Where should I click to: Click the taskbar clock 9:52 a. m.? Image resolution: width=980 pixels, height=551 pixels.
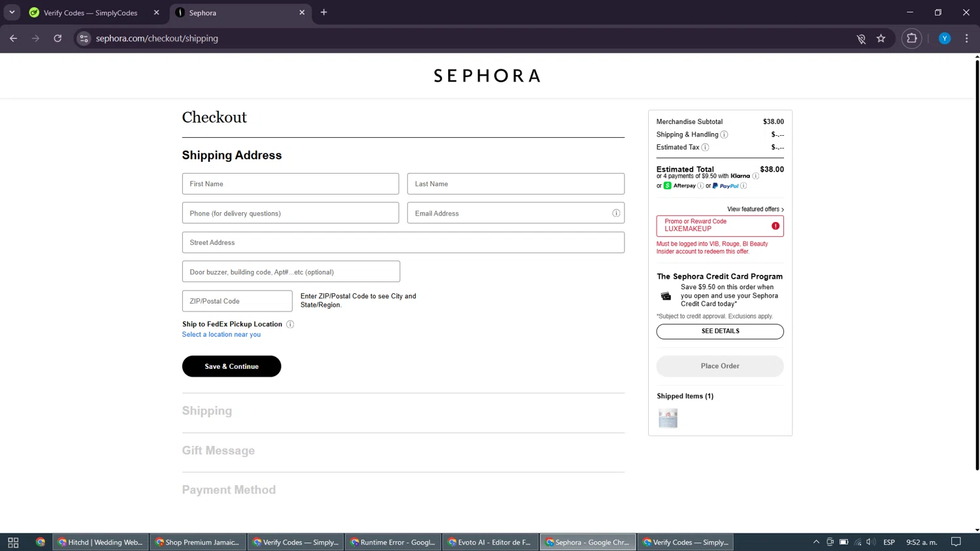click(921, 543)
